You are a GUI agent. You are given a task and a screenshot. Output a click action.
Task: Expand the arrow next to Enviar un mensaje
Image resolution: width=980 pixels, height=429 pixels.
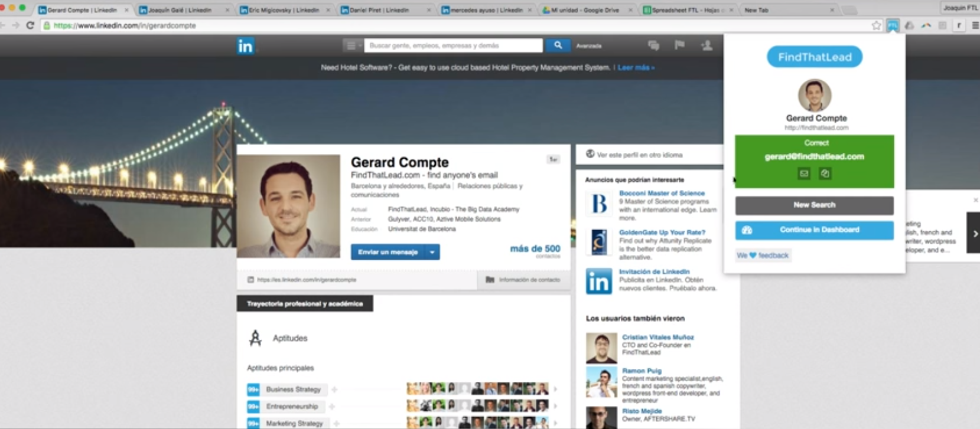point(432,252)
